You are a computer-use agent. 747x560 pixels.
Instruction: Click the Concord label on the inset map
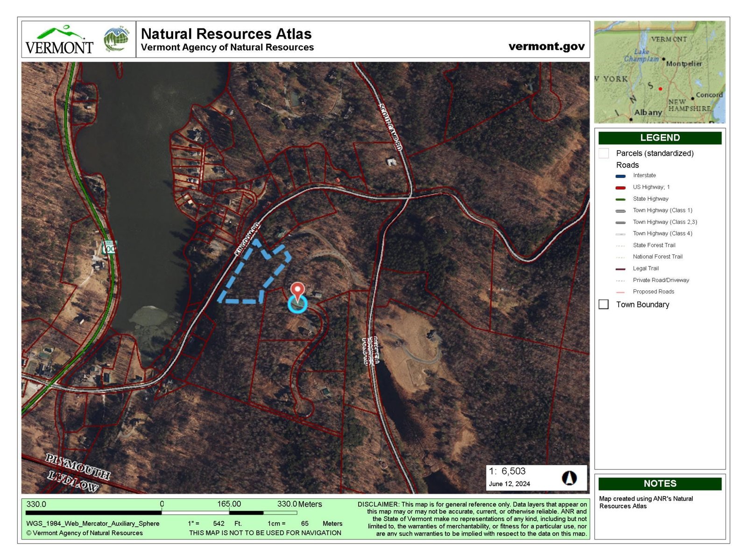709,95
